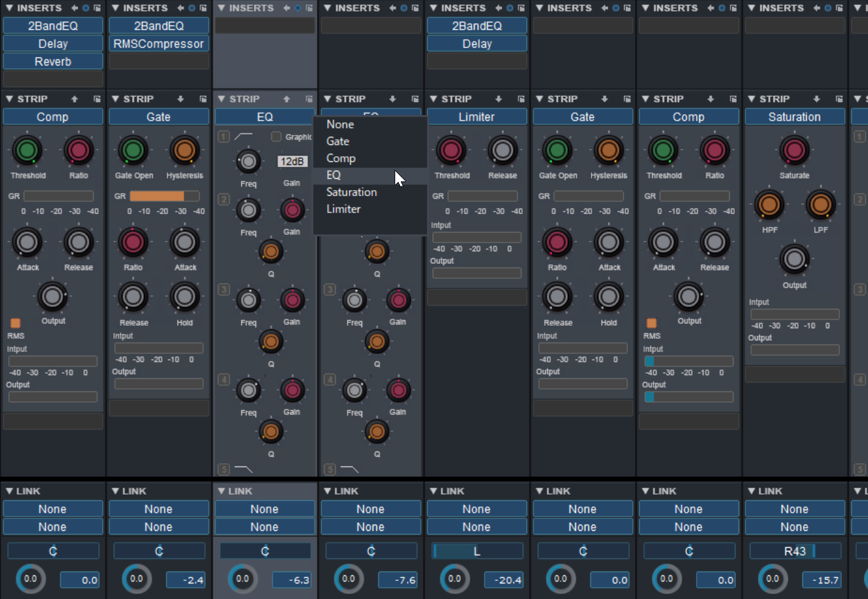Toggle the 12dB slope button in EQ band 1
868x599 pixels.
[x=292, y=161]
